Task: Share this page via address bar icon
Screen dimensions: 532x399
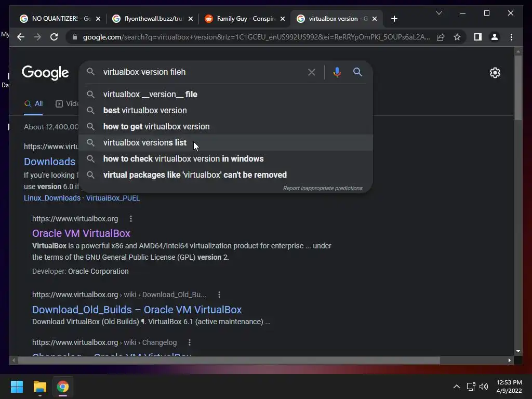Action: [x=441, y=37]
